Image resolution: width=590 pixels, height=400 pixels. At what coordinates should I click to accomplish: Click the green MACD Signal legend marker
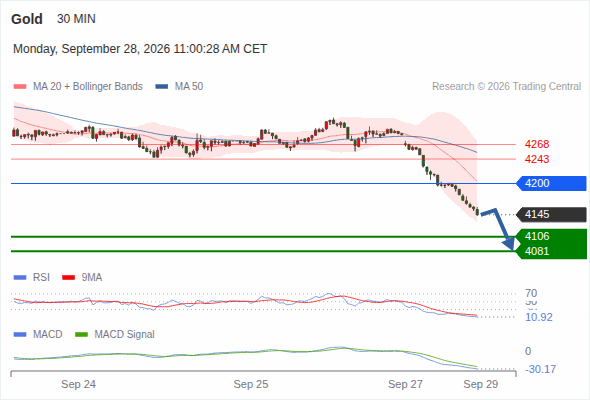[x=81, y=335]
